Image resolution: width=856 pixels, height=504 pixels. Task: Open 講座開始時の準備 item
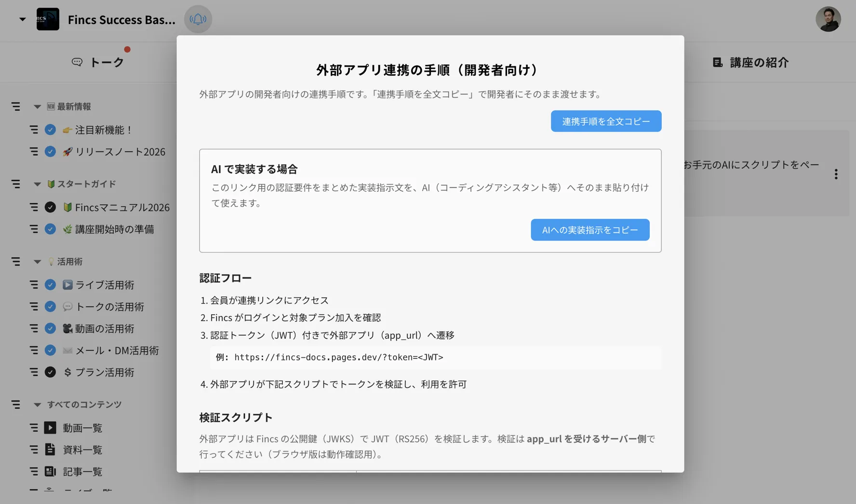(x=108, y=229)
